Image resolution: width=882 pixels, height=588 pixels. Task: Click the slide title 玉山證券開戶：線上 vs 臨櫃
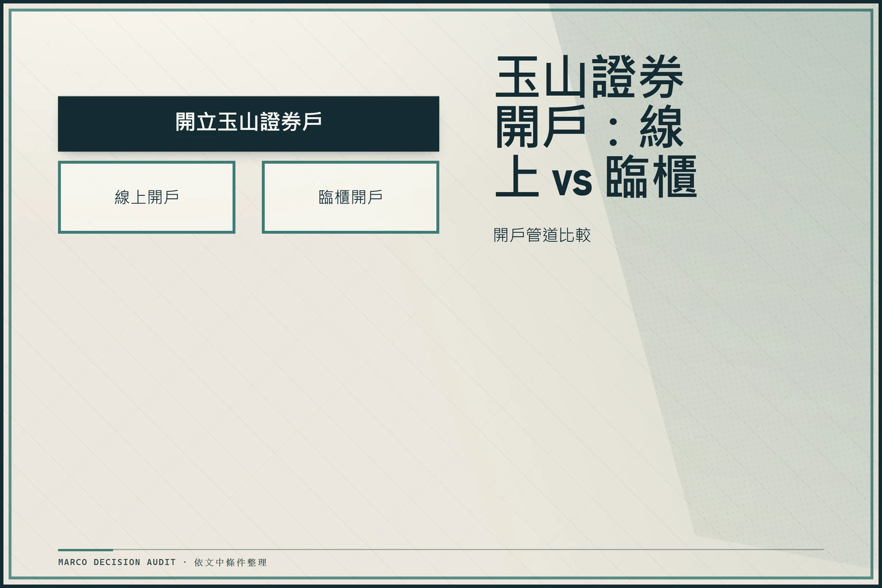(x=596, y=126)
